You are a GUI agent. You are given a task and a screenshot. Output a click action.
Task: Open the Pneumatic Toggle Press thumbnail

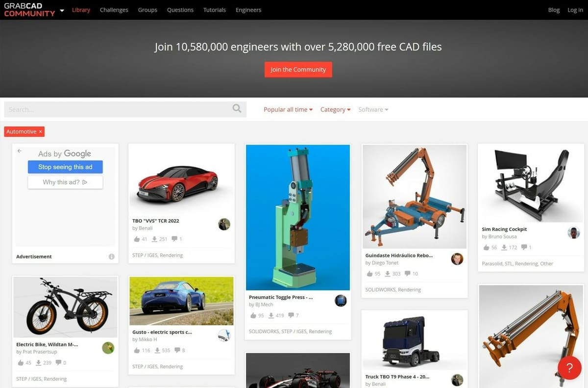click(298, 217)
